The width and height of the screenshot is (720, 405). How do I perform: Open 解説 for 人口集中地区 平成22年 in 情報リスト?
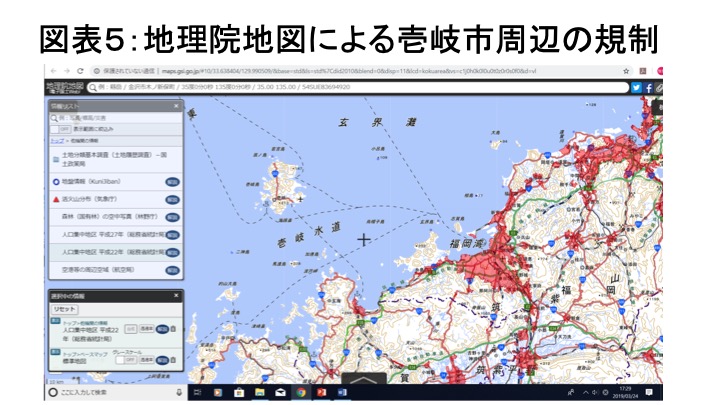tap(172, 253)
